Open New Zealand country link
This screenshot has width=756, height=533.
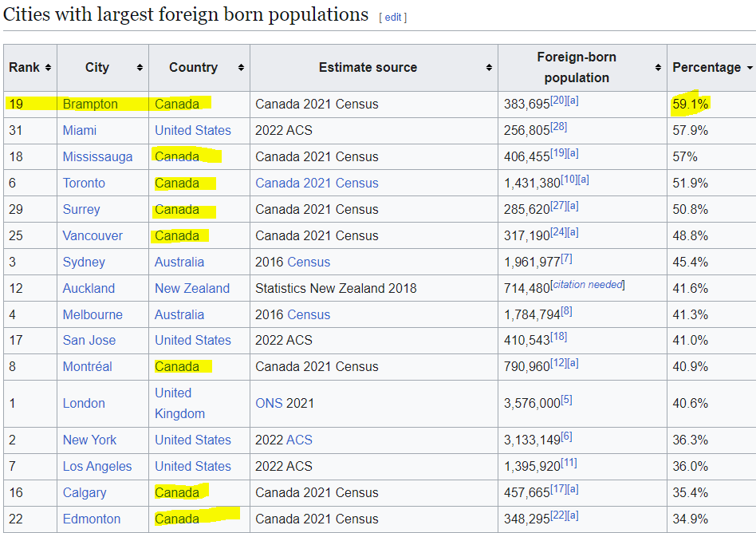click(191, 289)
